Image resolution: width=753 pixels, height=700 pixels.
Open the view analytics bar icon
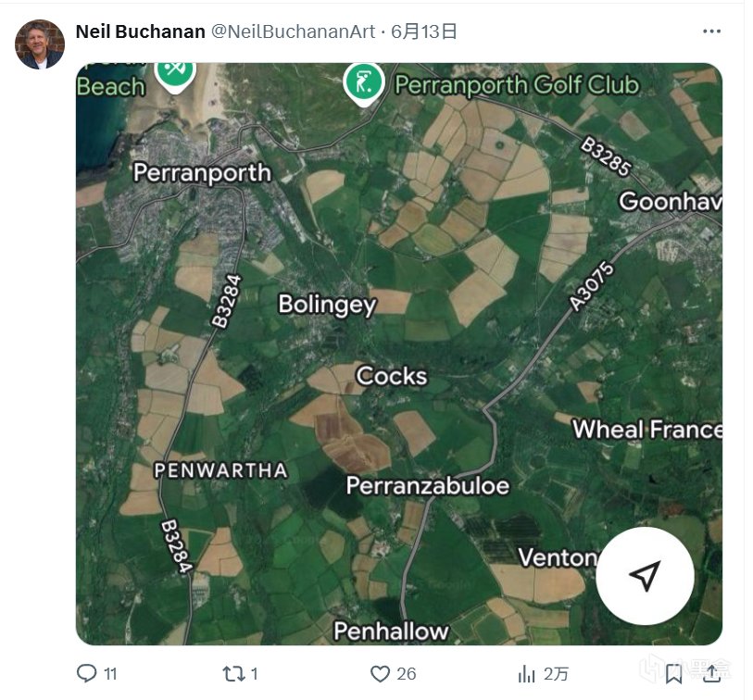[527, 673]
